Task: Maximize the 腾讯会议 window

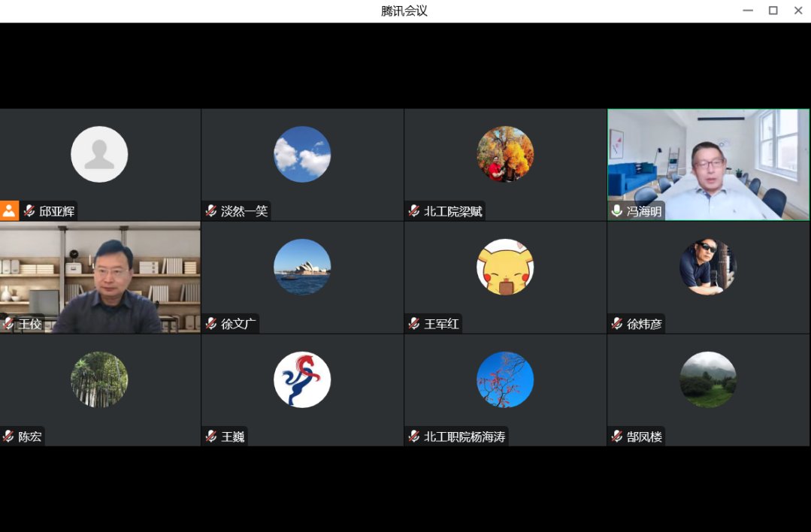Action: 773,11
